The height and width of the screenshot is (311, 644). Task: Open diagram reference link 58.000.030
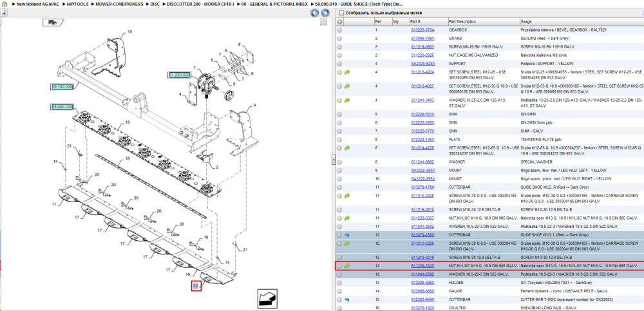pyautogui.click(x=62, y=107)
